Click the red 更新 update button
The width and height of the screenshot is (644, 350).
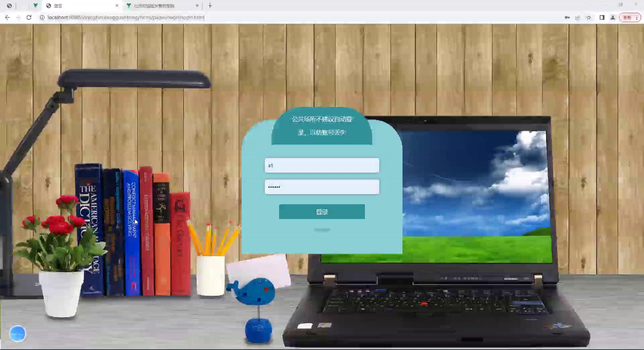click(630, 17)
